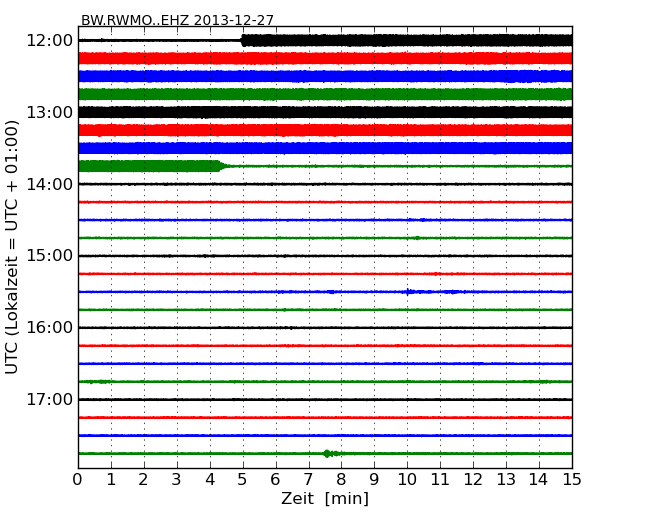The height and width of the screenshot is (520, 650).
Task: Click x-axis tick label 12
Action: pos(473,480)
